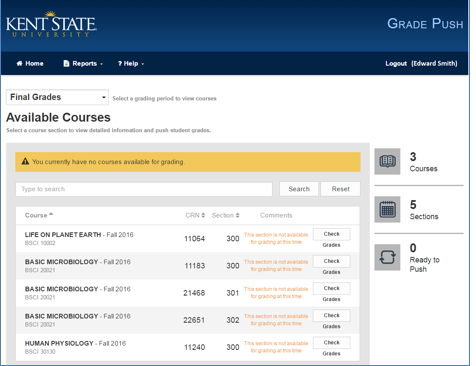Go to Home in navigation bar
Screen dimensions: 476x366
[x=30, y=63]
